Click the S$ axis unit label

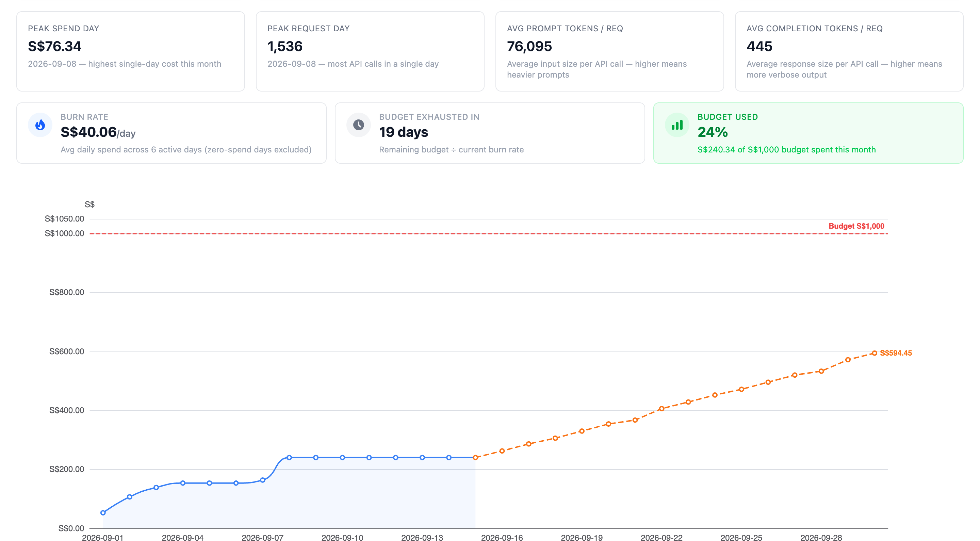tap(89, 205)
